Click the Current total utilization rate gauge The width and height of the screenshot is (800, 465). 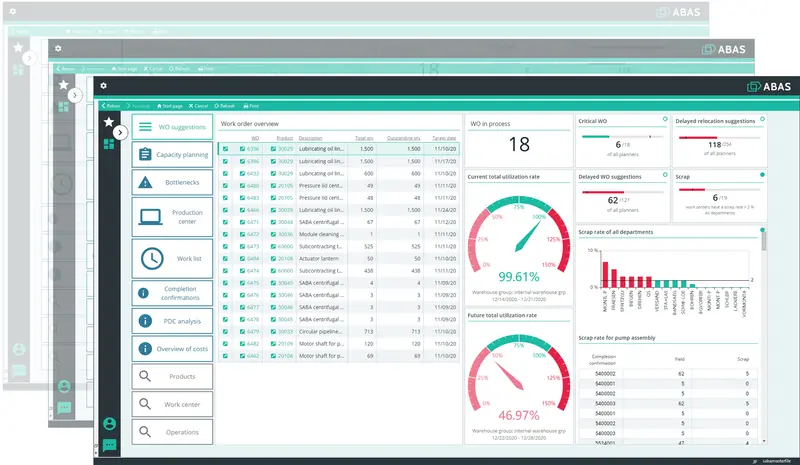point(518,235)
